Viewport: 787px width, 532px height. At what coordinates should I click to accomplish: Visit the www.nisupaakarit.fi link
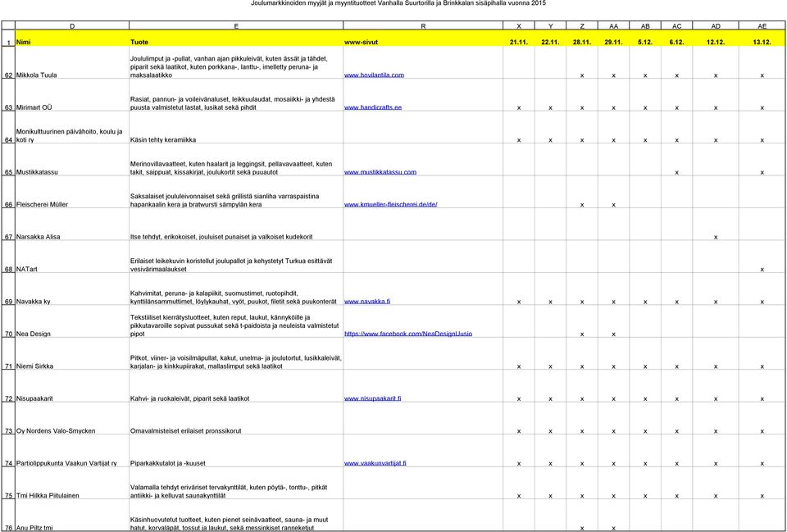tap(372, 398)
